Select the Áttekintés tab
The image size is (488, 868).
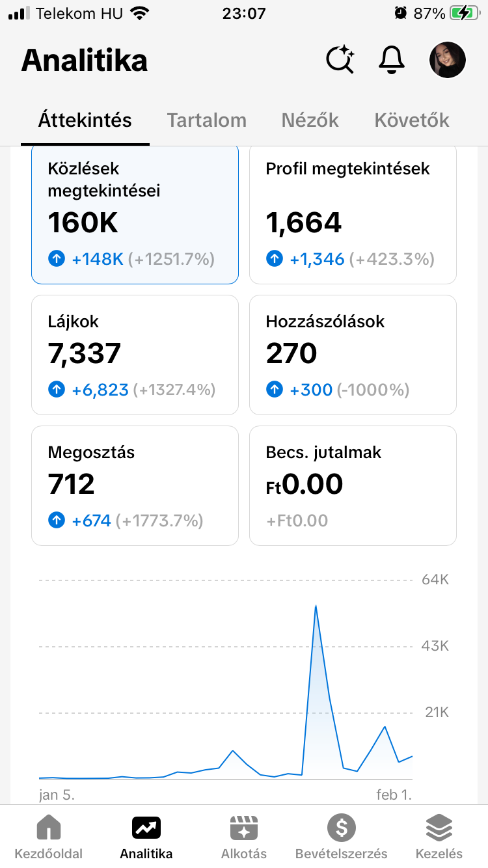[85, 120]
